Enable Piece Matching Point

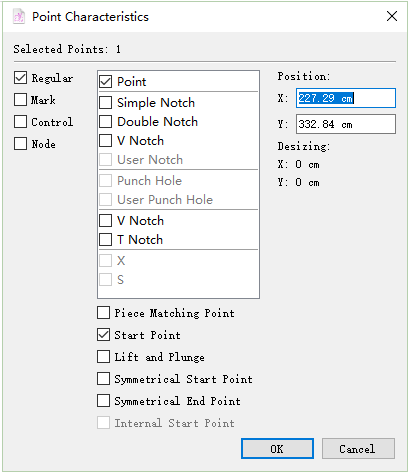coord(103,313)
